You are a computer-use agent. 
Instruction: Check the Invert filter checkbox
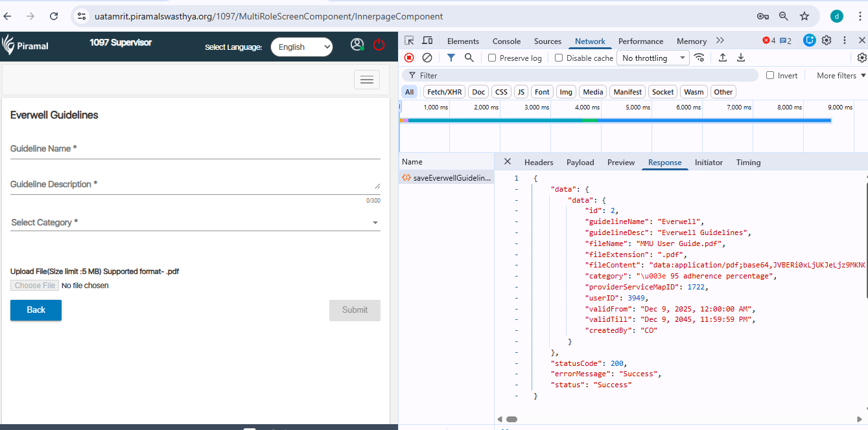[x=770, y=75]
